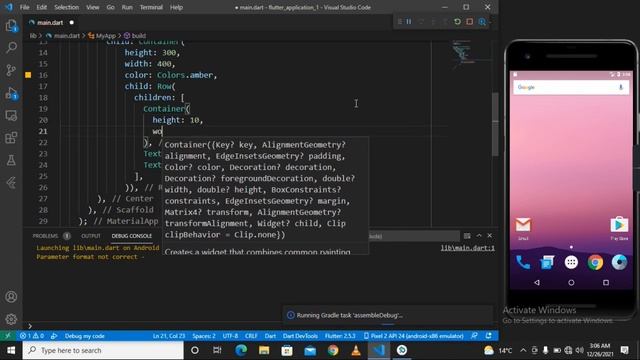Viewport: 640px width, 360px height.
Task: Click the debug console filter input
Action: [x=413, y=236]
